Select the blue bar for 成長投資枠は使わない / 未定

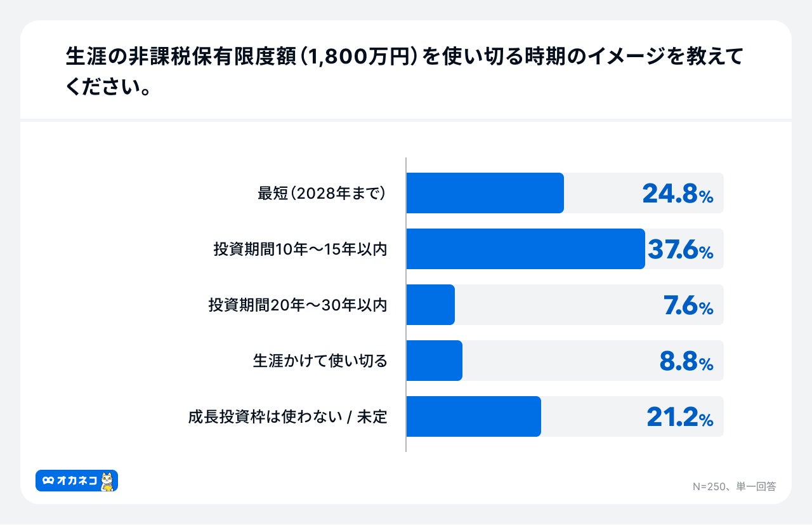[x=473, y=416]
